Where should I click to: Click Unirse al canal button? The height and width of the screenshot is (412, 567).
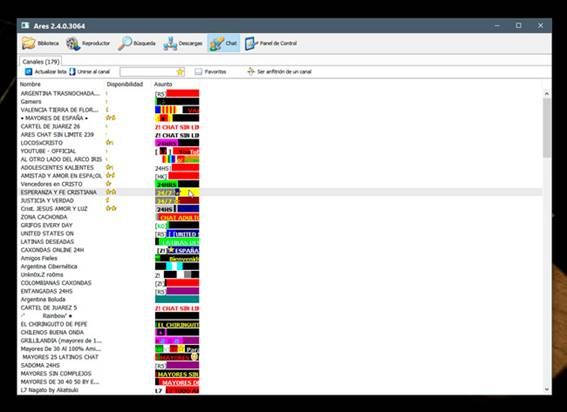coord(89,72)
